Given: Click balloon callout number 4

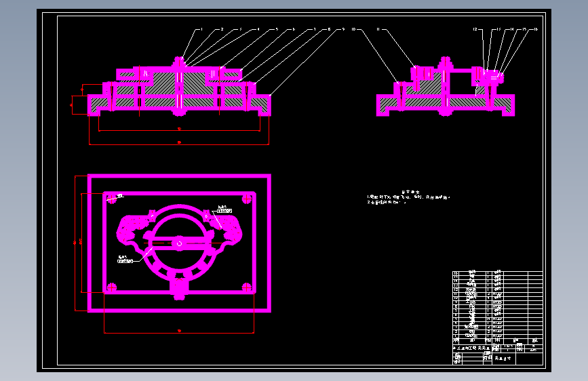Looking at the screenshot, I should (258, 29).
